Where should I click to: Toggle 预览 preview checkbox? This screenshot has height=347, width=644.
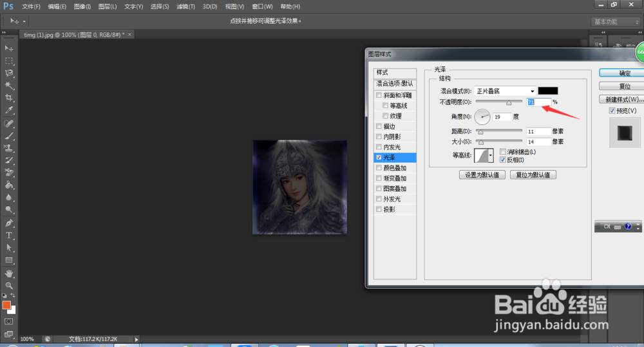point(612,111)
